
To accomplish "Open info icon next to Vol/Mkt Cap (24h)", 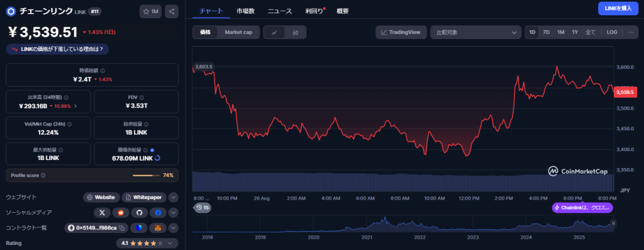I will [69, 124].
